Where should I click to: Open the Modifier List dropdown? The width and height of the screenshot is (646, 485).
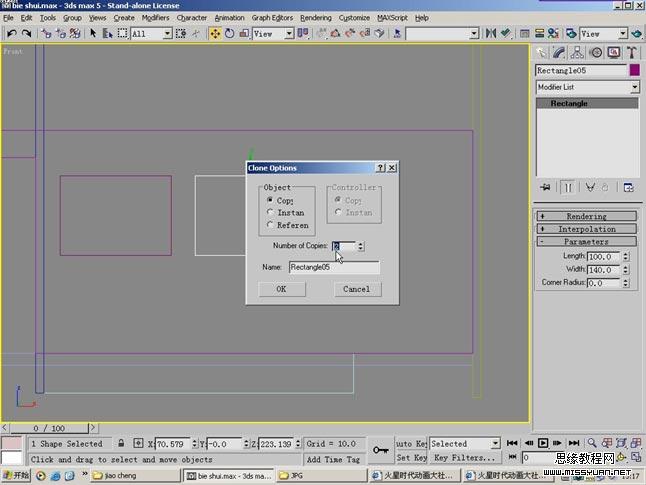tap(587, 88)
